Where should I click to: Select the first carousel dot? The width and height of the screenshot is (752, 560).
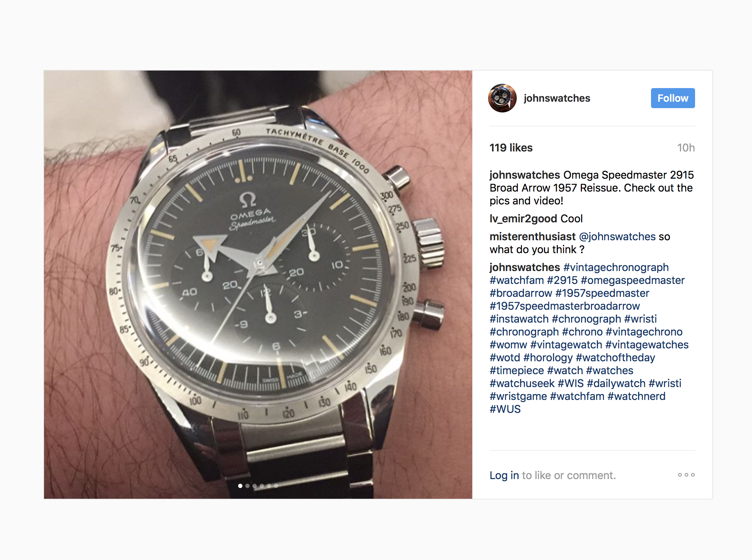[x=240, y=486]
